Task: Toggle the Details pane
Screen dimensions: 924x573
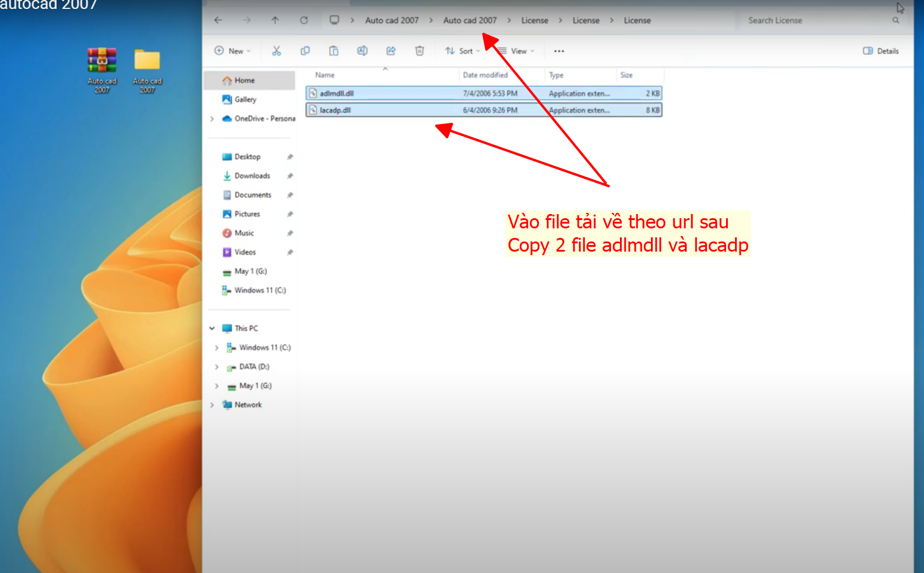Action: tap(881, 51)
